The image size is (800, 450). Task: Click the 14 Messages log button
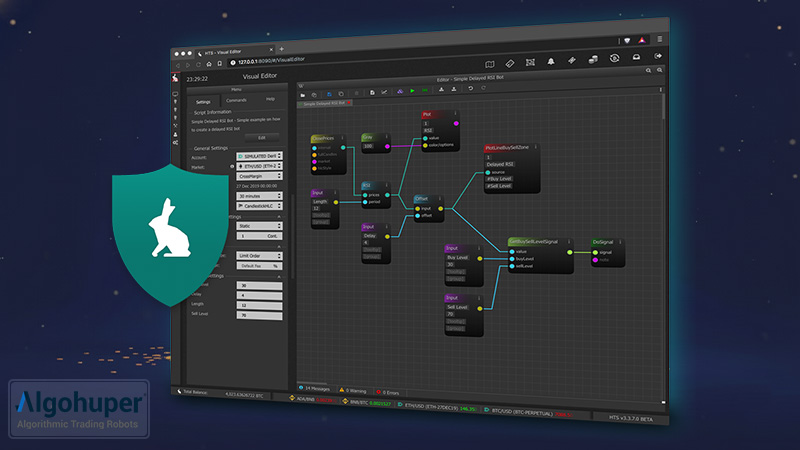pos(317,388)
